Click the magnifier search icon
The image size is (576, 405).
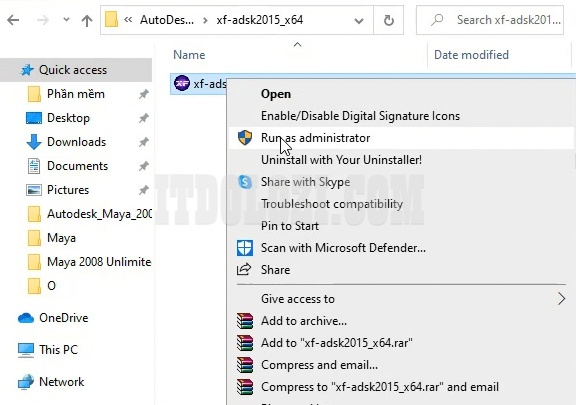tap(437, 19)
